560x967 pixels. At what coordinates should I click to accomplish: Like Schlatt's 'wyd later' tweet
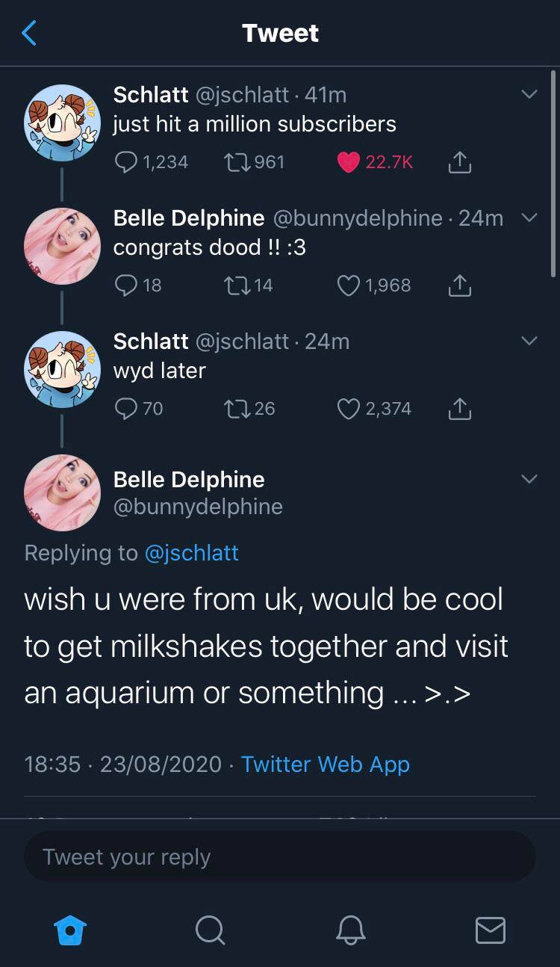point(349,409)
